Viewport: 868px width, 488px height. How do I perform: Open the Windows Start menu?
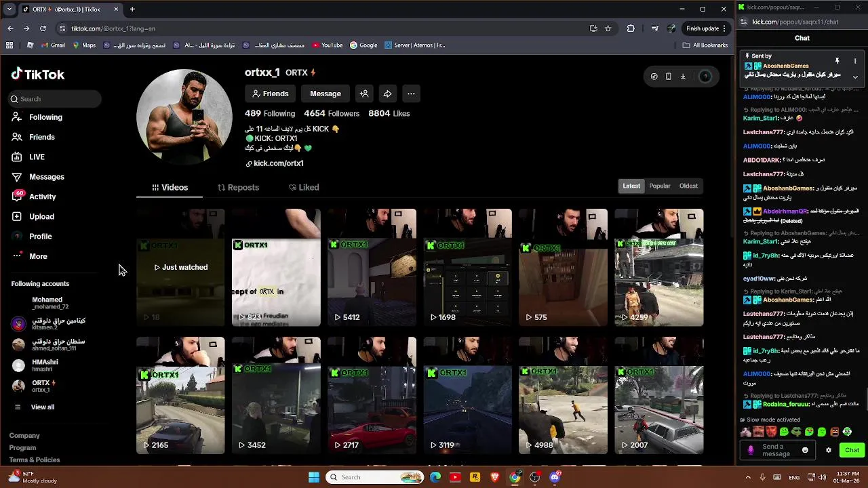pos(314,477)
